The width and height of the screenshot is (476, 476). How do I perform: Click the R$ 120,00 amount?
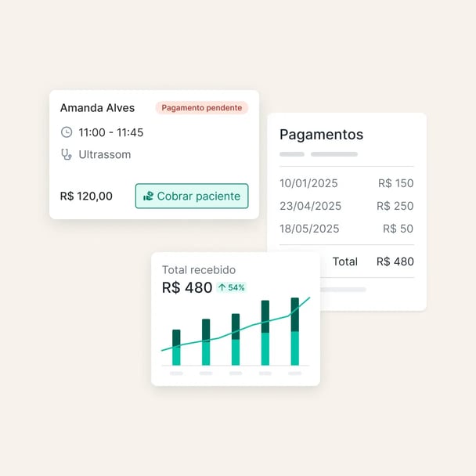click(x=86, y=197)
